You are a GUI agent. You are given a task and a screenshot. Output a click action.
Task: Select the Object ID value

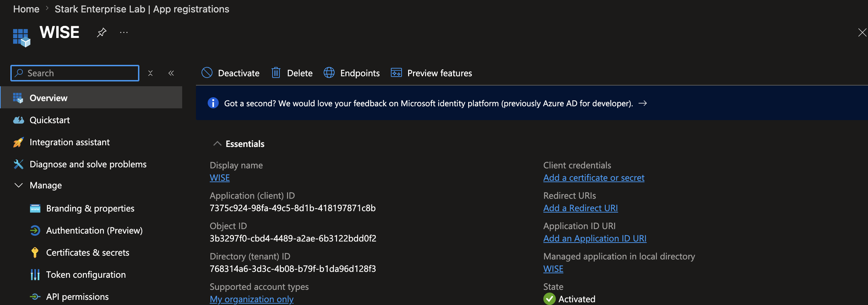point(293,238)
